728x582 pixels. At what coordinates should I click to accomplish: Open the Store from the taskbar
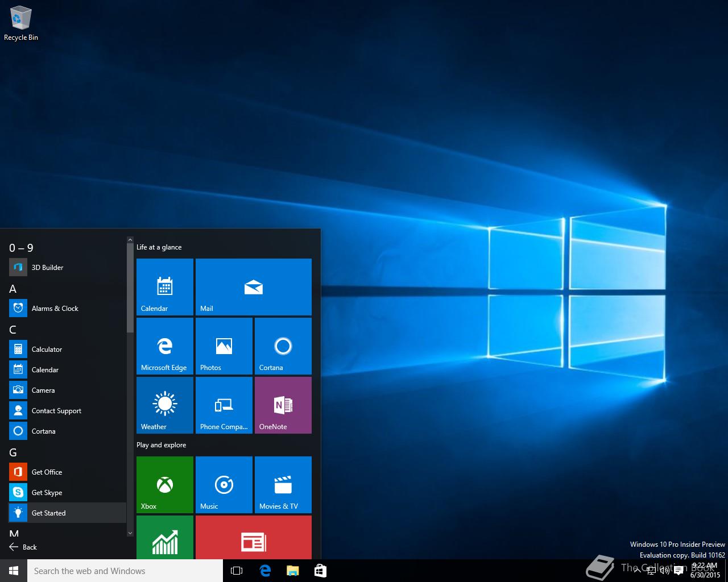pos(320,571)
